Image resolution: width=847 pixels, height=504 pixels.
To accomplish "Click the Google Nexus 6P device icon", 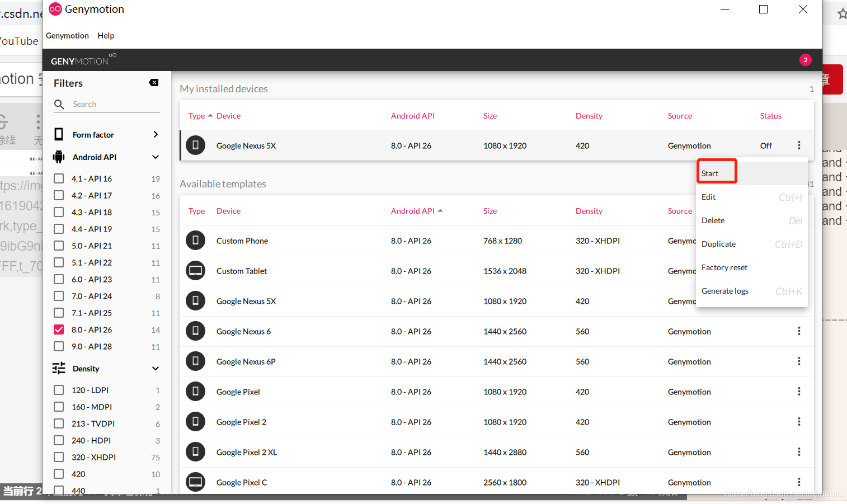I will click(x=195, y=361).
